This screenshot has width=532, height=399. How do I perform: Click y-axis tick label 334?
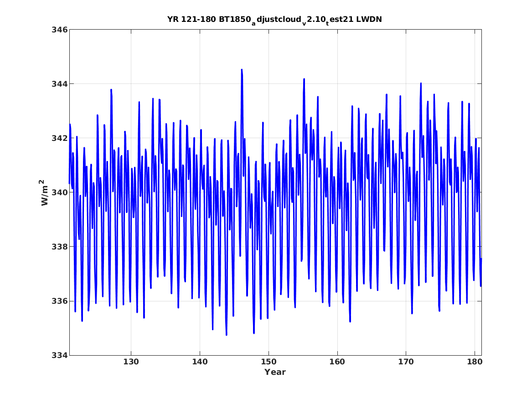point(59,355)
